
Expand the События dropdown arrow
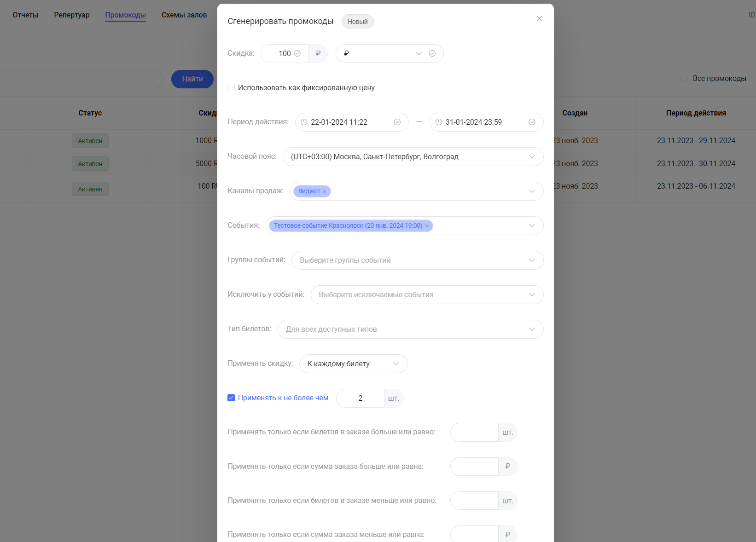[x=532, y=225]
